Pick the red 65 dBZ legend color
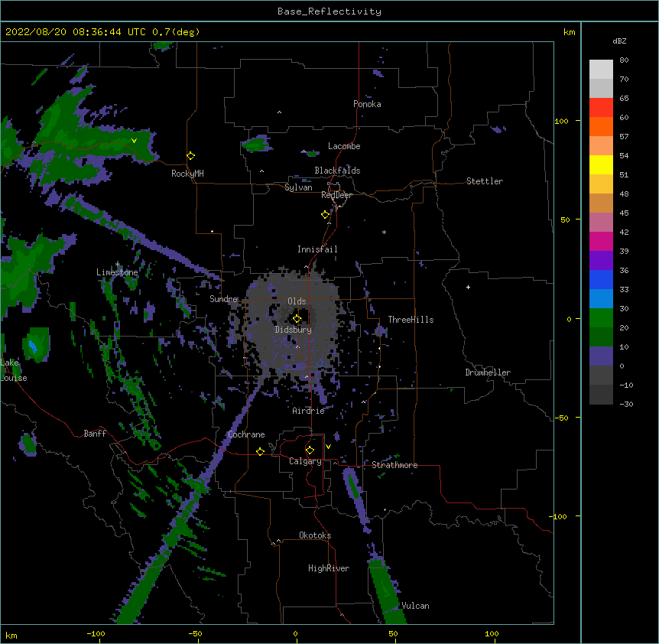The image size is (659, 644). pyautogui.click(x=601, y=108)
